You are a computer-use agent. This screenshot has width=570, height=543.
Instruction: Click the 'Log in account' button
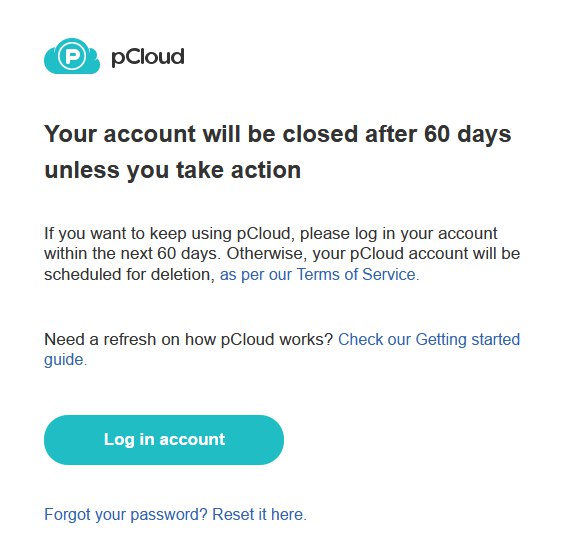point(164,439)
